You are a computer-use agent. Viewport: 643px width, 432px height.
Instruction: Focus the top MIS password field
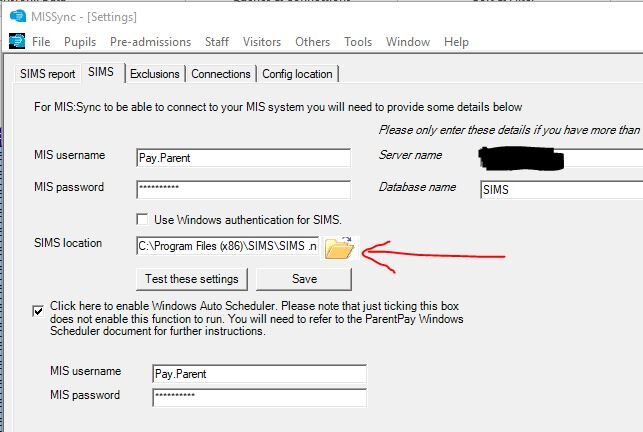(243, 190)
